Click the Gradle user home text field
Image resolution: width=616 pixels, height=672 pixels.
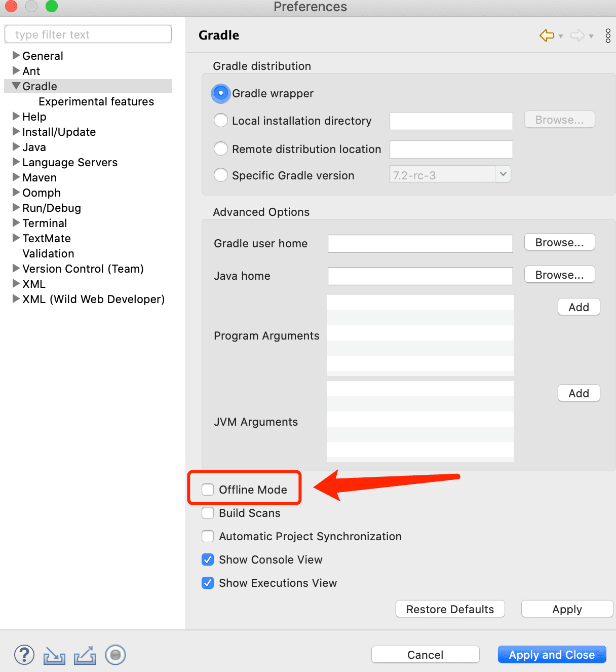420,243
